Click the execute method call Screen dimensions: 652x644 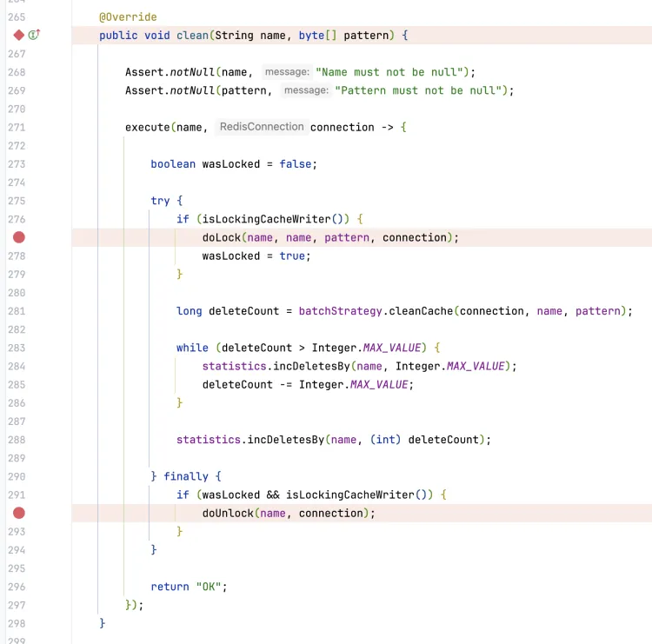pos(147,127)
